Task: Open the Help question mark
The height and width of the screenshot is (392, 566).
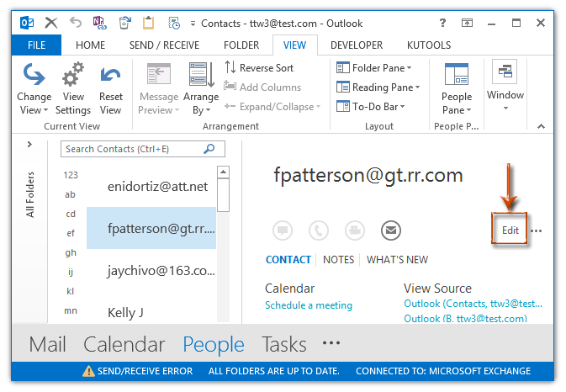Action: pos(442,23)
